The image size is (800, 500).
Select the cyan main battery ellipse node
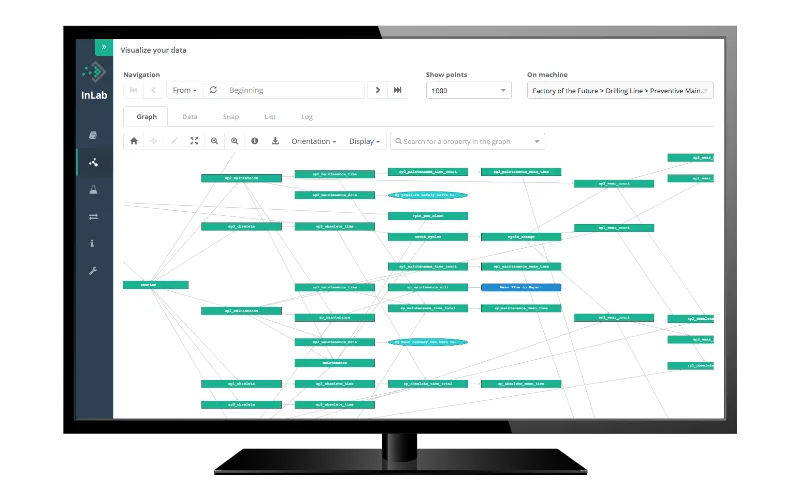click(428, 342)
